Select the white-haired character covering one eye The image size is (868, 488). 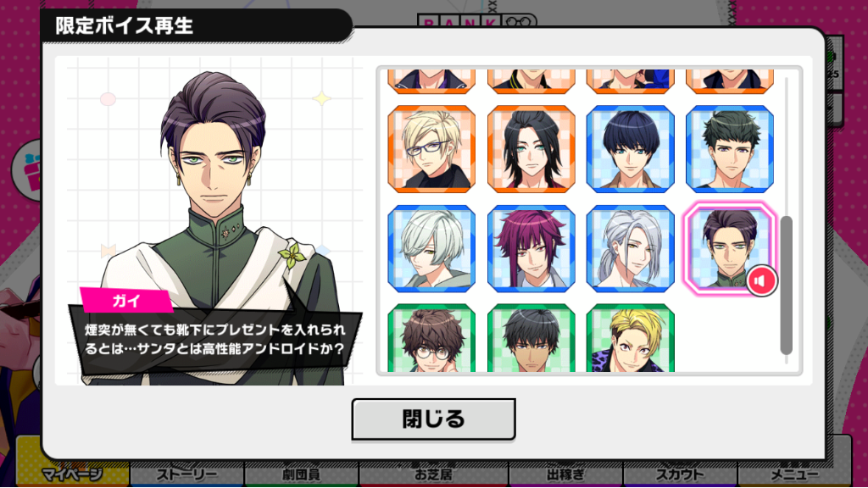point(431,248)
